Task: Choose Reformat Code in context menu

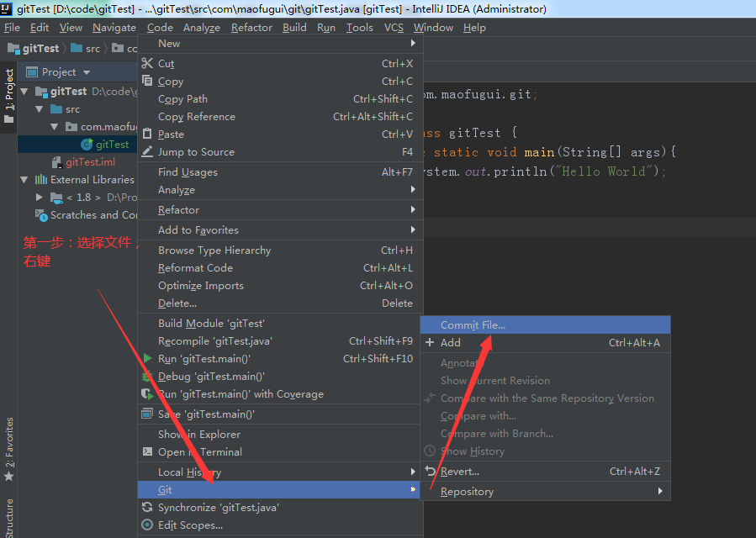Action: [x=280, y=267]
